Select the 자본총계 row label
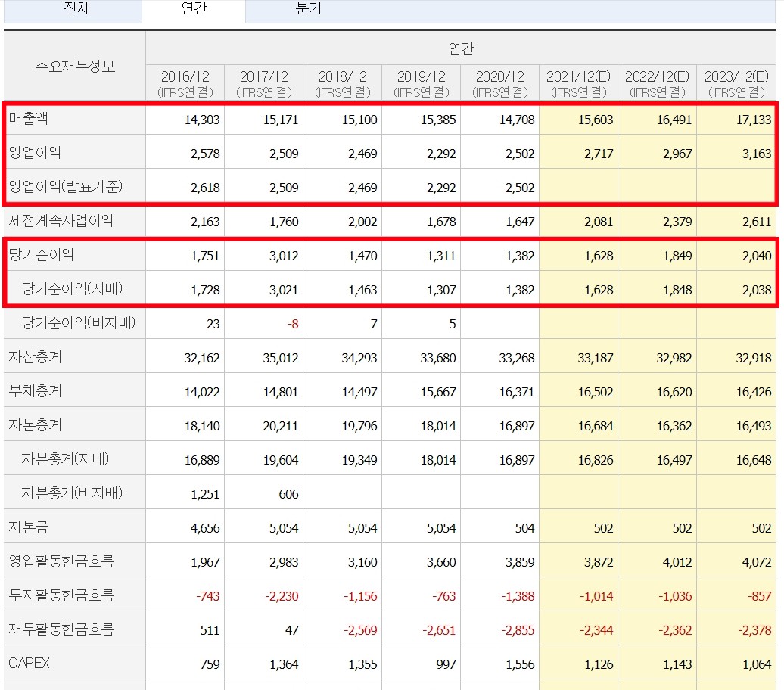This screenshot has width=784, height=690. pyautogui.click(x=35, y=424)
